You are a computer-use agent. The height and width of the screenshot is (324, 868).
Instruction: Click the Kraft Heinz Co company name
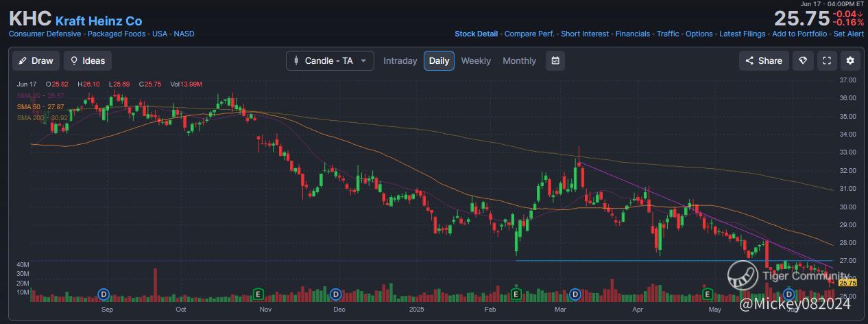[x=98, y=21]
